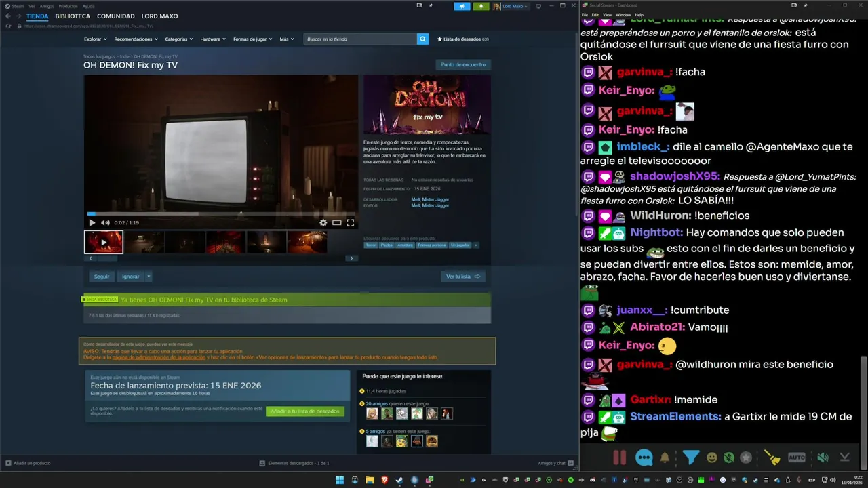This screenshot has width=868, height=488.
Task: Pause the Social Stream chat feed
Action: [x=619, y=457]
